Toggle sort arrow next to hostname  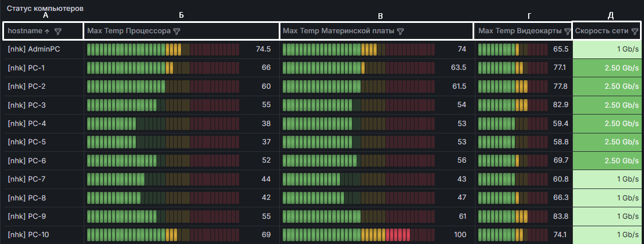pyautogui.click(x=47, y=31)
